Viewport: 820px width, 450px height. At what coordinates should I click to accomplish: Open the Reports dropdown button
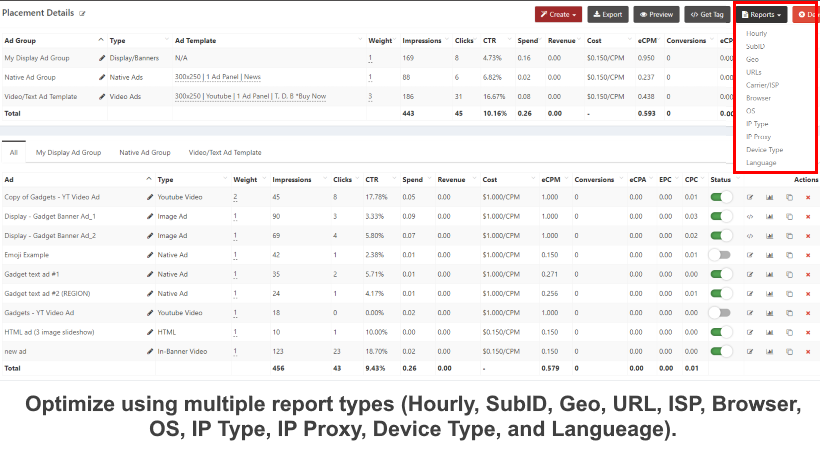[761, 15]
